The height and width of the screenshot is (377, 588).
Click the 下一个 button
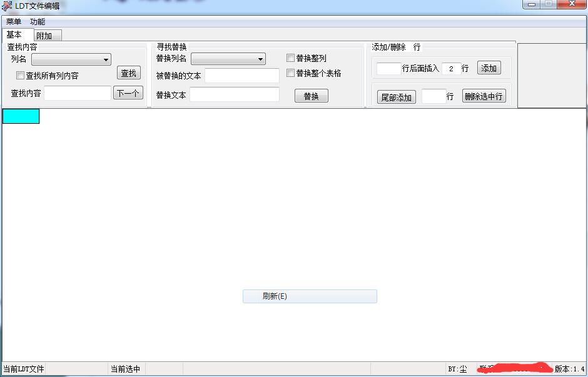pyautogui.click(x=128, y=93)
